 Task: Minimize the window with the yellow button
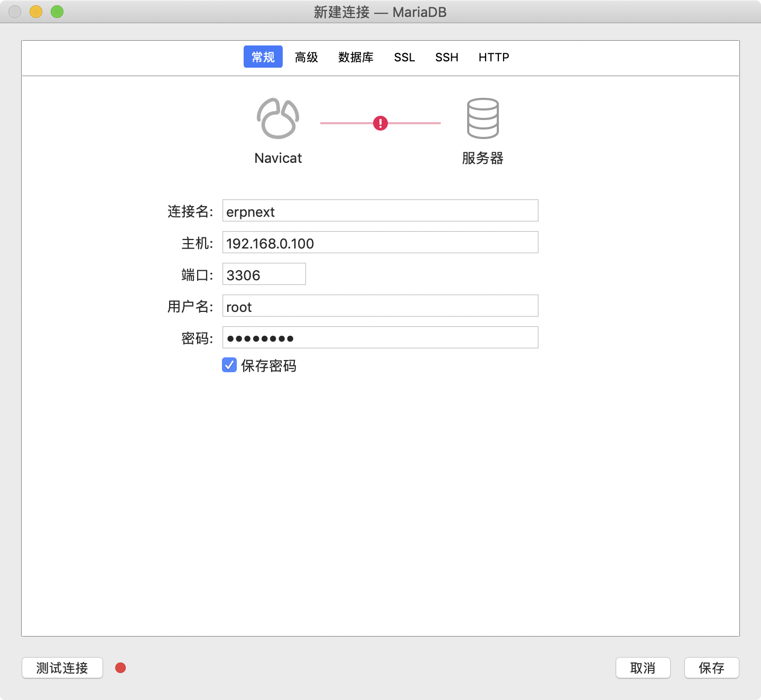(36, 12)
